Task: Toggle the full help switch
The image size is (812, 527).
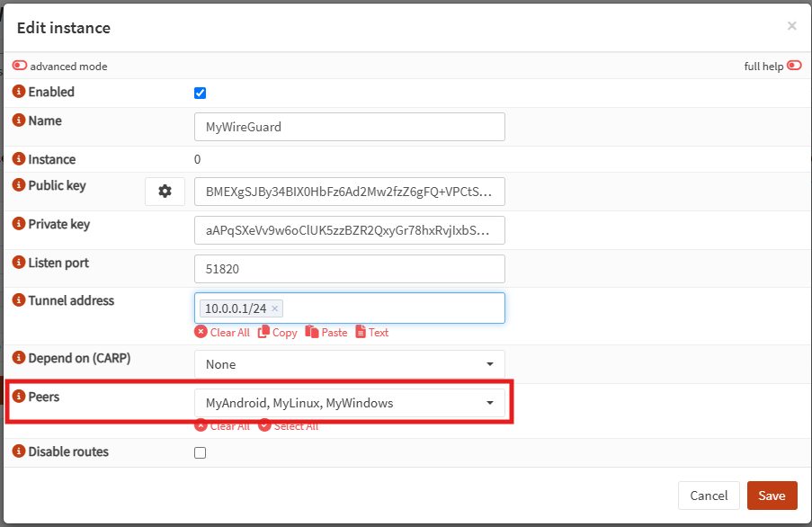Action: [794, 66]
